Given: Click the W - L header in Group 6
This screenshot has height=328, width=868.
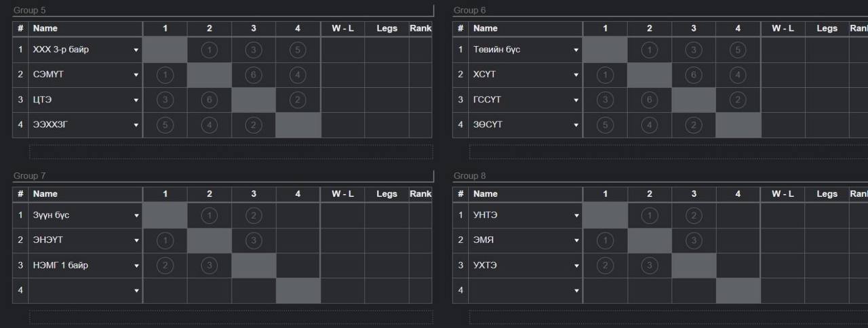Looking at the screenshot, I should click(x=783, y=28).
